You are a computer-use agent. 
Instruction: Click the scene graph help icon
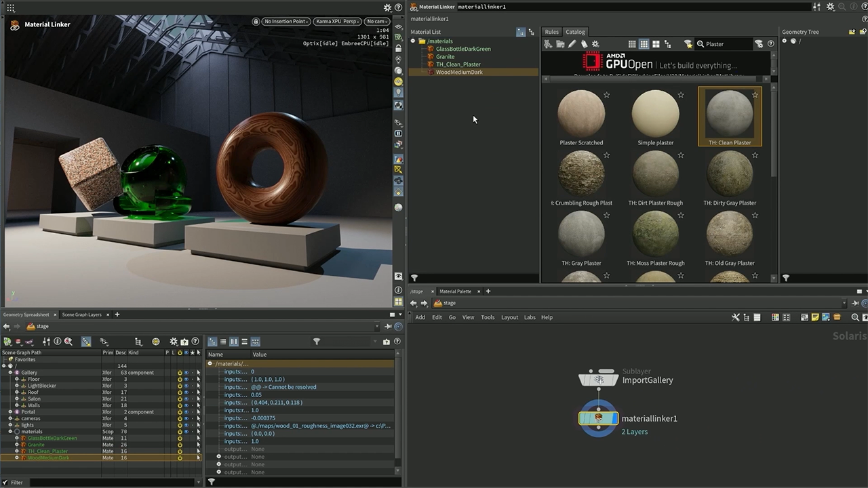coord(195,342)
